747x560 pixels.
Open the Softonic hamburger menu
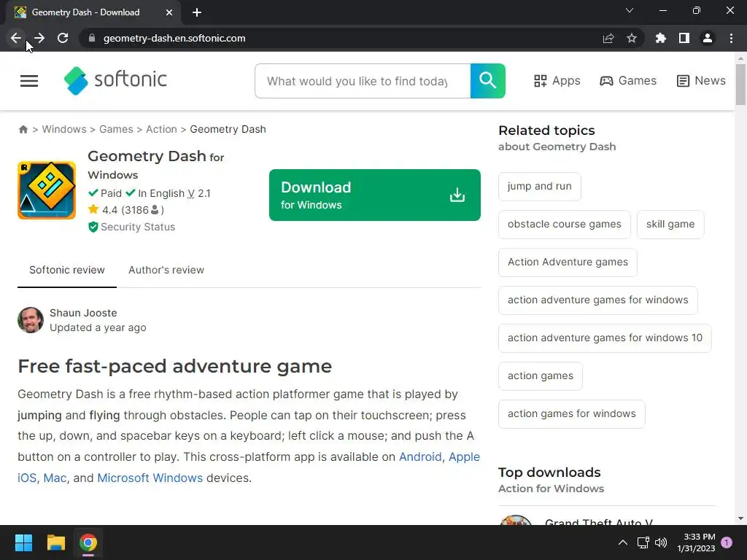pyautogui.click(x=29, y=81)
